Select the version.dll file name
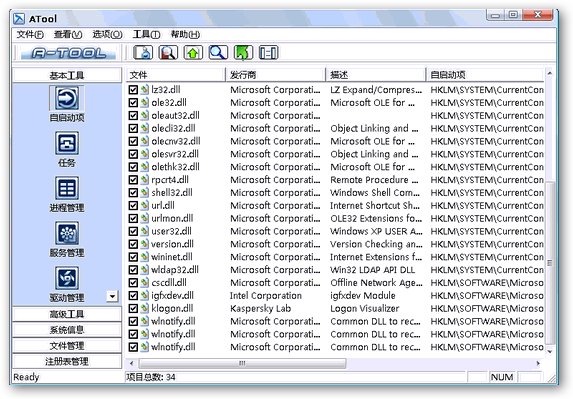The image size is (573, 399). 172,244
